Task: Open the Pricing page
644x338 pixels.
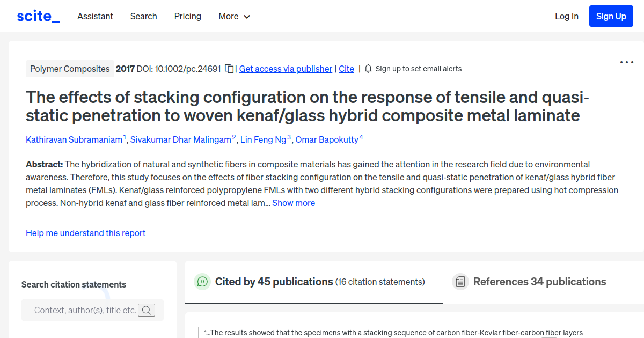Action: 187,16
